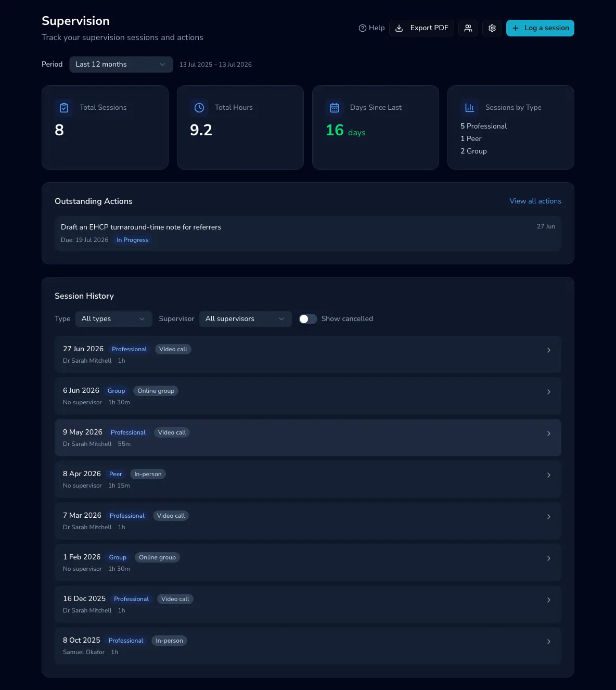Click Online group tag on 1 Feb 2026 row
This screenshot has height=690, width=616.
click(x=157, y=557)
